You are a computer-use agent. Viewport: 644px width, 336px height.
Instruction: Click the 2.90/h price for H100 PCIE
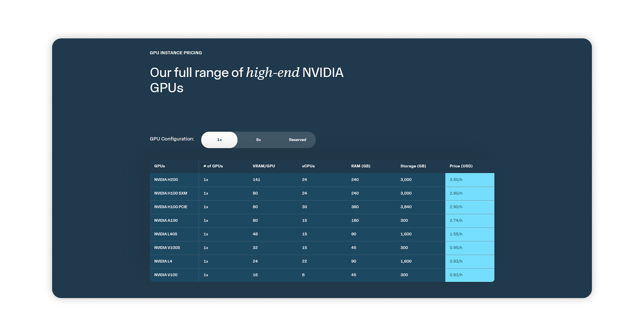(x=456, y=207)
